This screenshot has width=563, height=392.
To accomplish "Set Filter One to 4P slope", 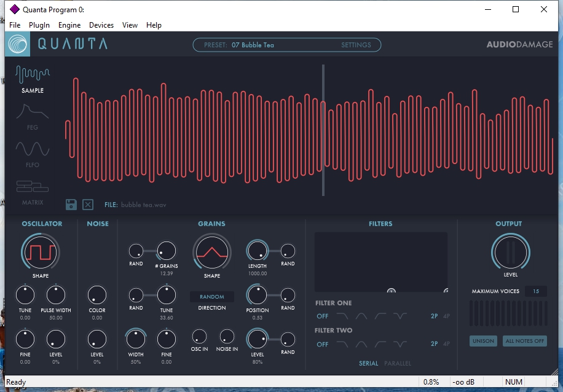I will point(446,316).
